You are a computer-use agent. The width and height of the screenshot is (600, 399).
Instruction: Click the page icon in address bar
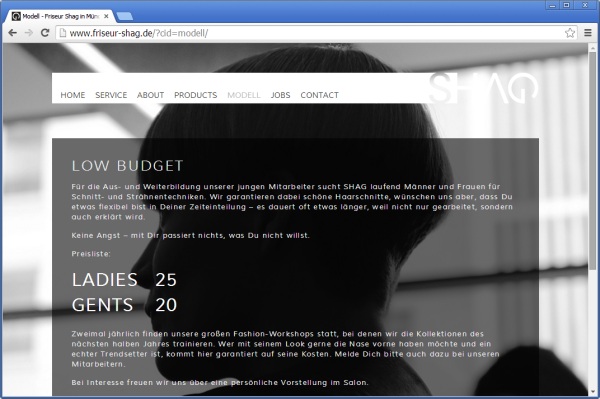[62, 33]
